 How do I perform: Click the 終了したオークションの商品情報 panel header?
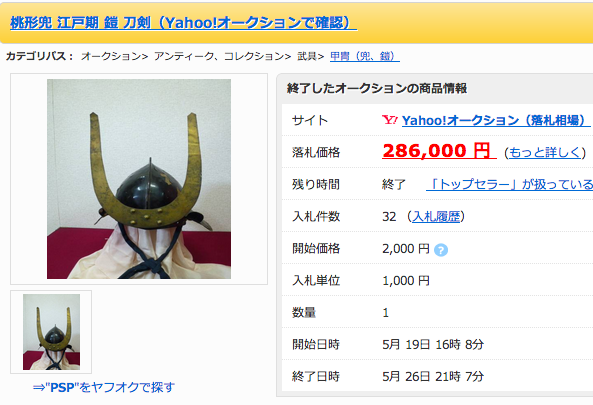[x=377, y=88]
